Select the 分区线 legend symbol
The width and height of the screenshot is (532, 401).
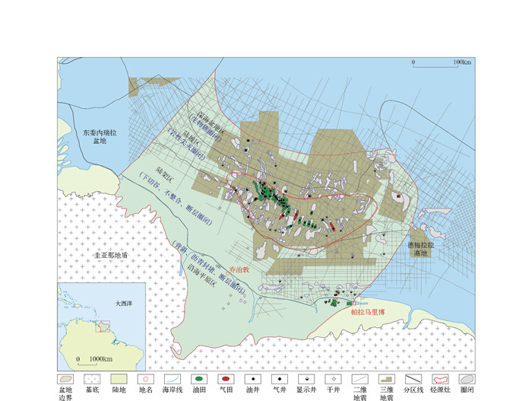coord(413,378)
